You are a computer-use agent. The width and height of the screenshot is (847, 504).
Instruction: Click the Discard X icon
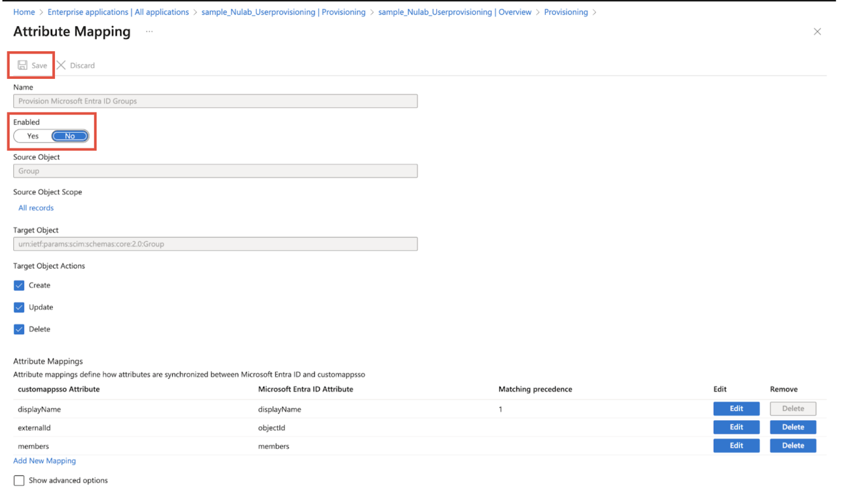tap(61, 65)
